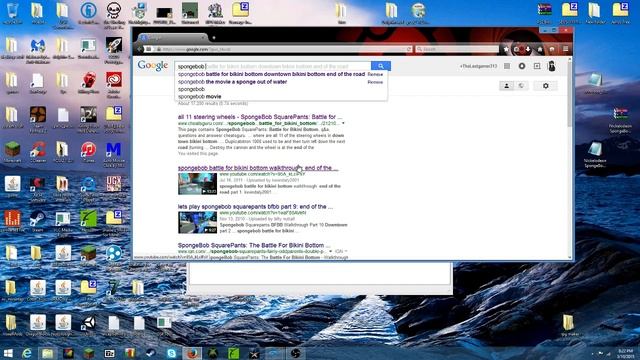Open the Google account profile avatar
Viewport: 640px width, 360px height.
pyautogui.click(x=551, y=66)
